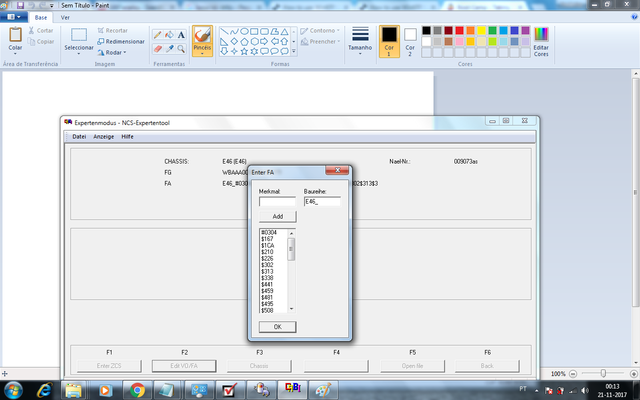Click the Redo arrow in quick access toolbar

tap(42, 5)
